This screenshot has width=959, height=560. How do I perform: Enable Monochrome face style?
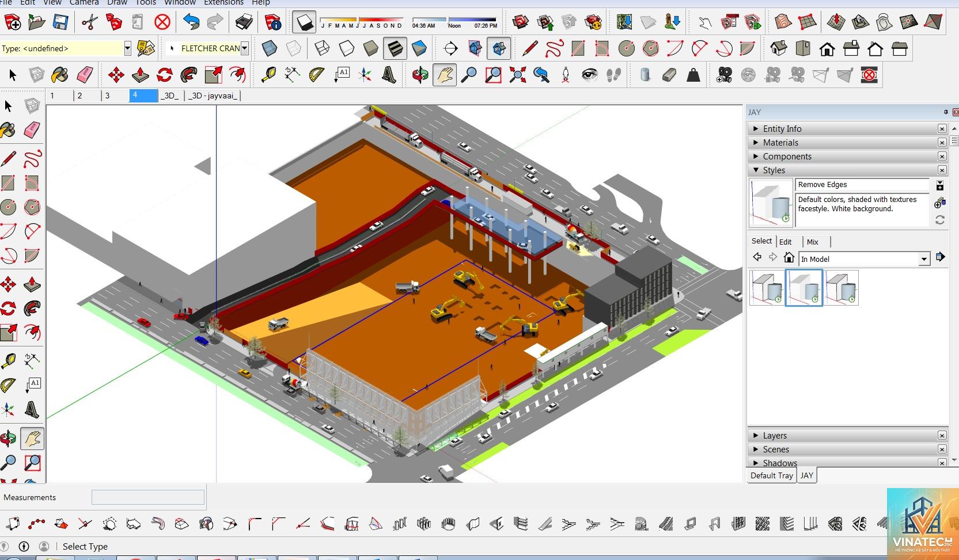pyautogui.click(x=419, y=48)
